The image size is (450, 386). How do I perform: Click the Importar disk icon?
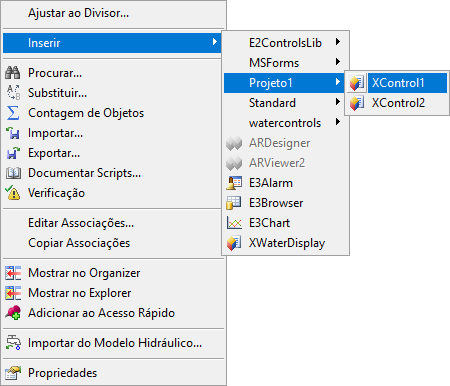13,133
